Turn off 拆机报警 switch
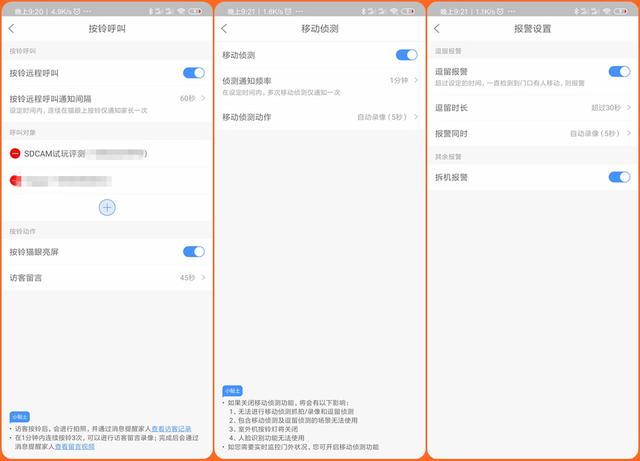This screenshot has width=640, height=461. [x=619, y=177]
